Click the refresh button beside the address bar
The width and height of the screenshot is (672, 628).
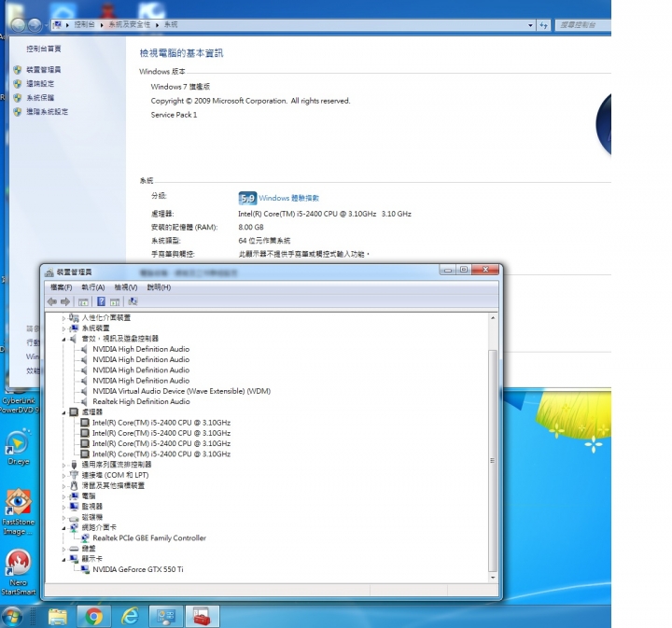pos(543,25)
